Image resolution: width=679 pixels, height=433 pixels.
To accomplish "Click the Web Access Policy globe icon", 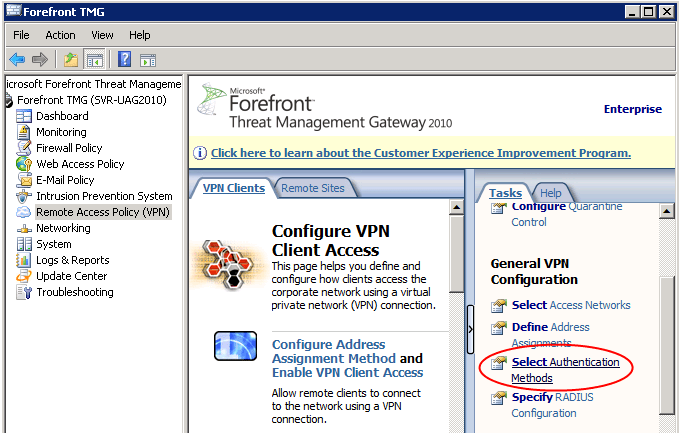I will point(24,164).
